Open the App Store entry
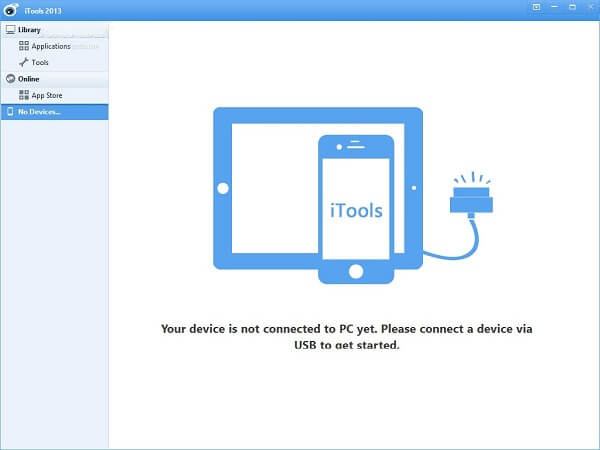This screenshot has height=450, width=600. 55,95
